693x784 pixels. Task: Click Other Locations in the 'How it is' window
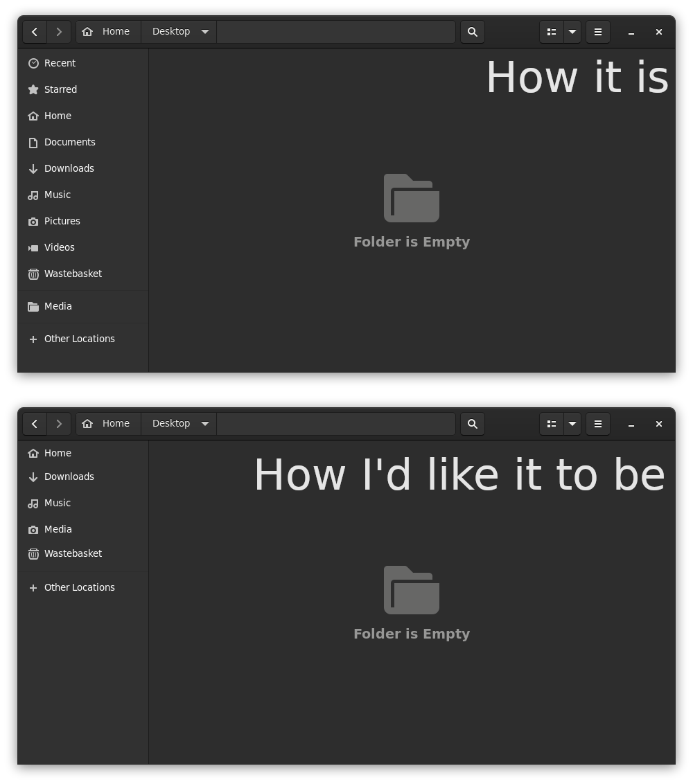[83, 339]
